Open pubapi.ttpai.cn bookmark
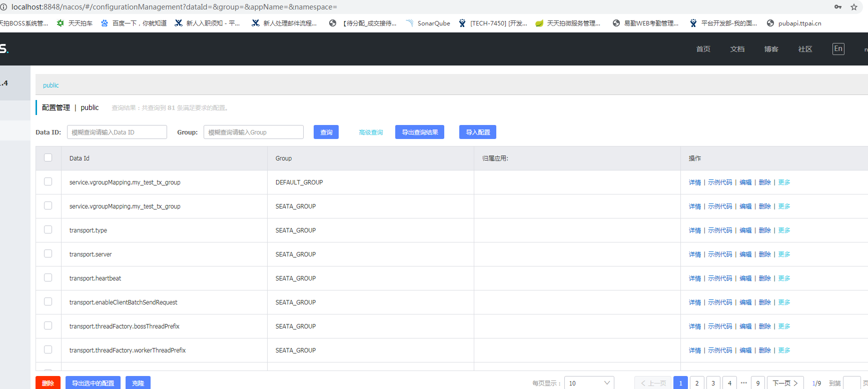868x389 pixels. point(794,23)
